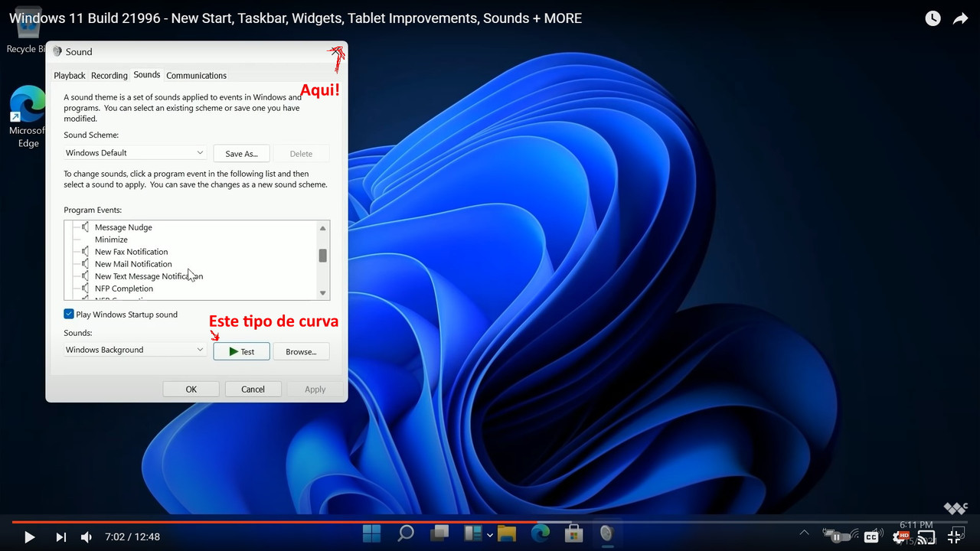980x551 pixels.
Task: Exit full screen video mode
Action: click(x=955, y=537)
